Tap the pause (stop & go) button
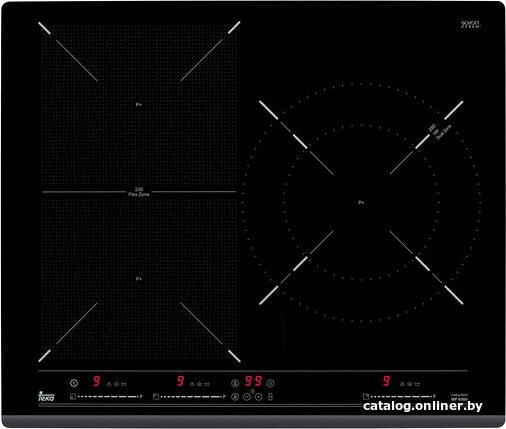 tap(270, 383)
